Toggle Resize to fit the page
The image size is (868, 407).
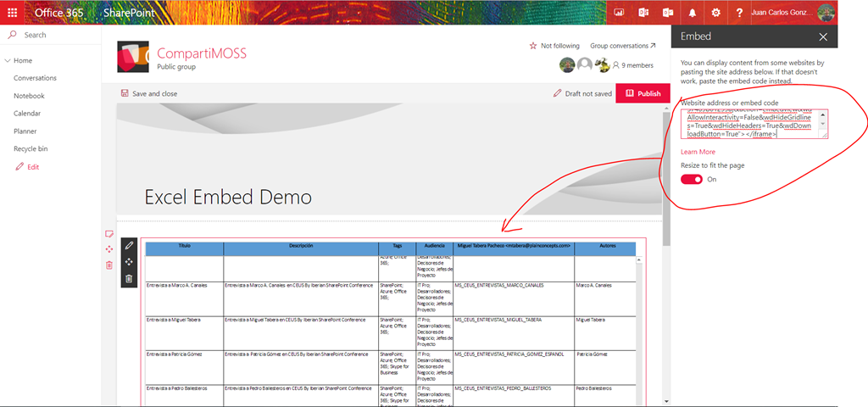[692, 180]
